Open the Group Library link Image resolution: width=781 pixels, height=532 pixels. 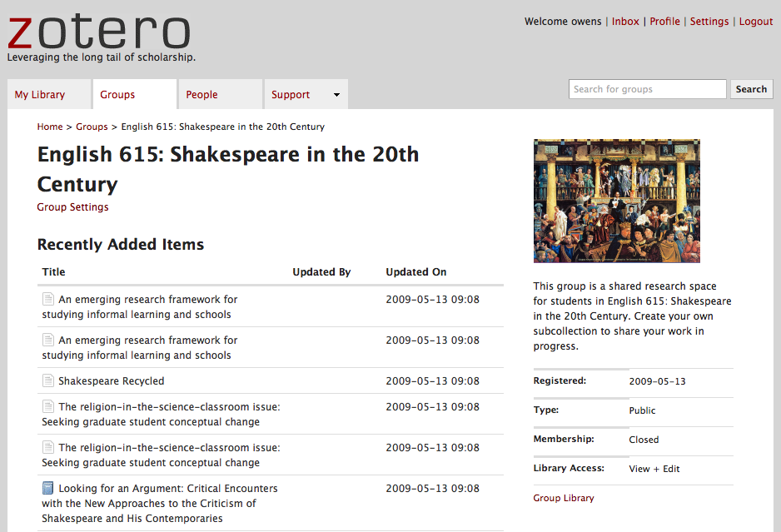coord(564,498)
